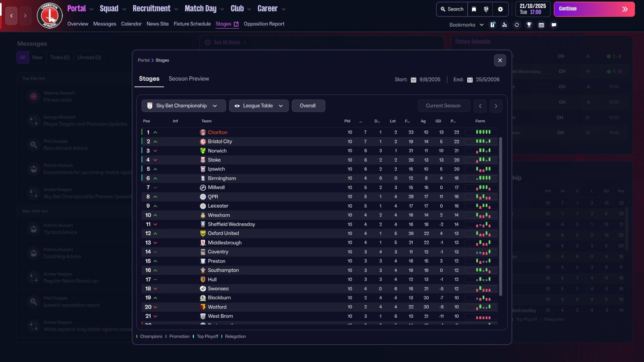Click the Blackburn club badge
Image resolution: width=644 pixels, height=362 pixels.
pyautogui.click(x=203, y=298)
